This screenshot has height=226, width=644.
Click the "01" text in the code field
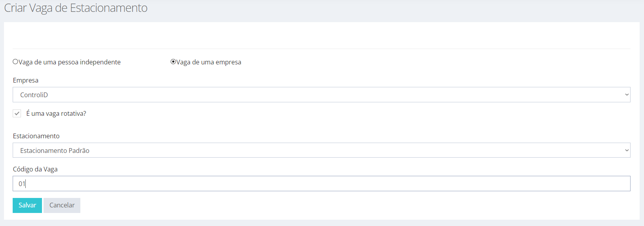22,184
